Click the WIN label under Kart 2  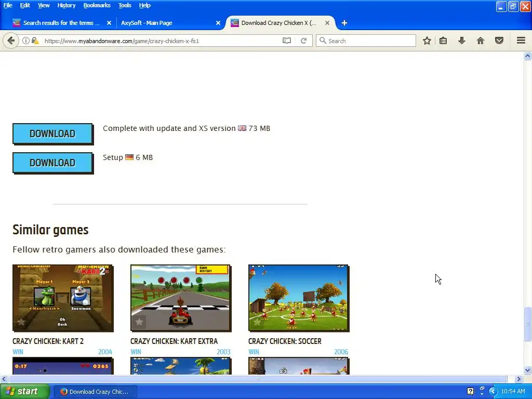point(18,352)
